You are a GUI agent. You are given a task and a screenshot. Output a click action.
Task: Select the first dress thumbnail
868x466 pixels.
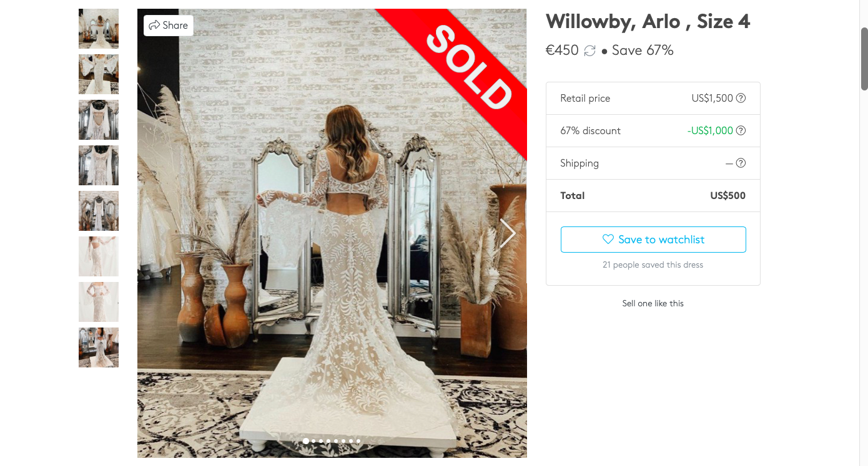click(x=99, y=29)
